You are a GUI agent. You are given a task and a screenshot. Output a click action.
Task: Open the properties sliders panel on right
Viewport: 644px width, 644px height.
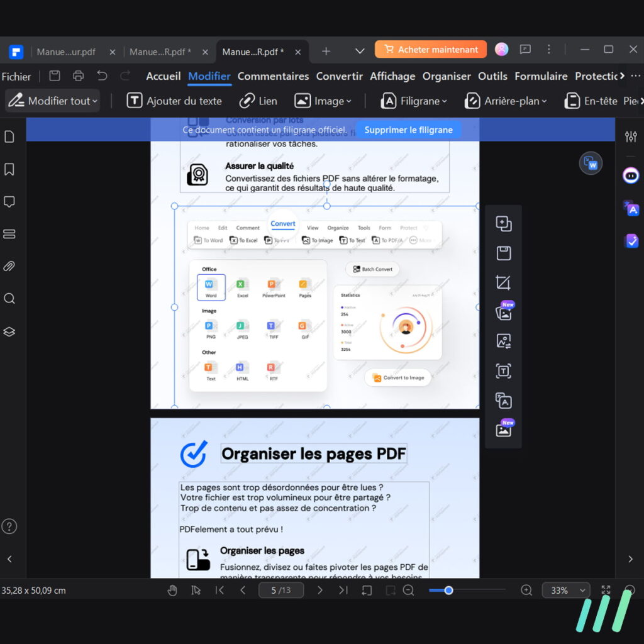tap(631, 136)
